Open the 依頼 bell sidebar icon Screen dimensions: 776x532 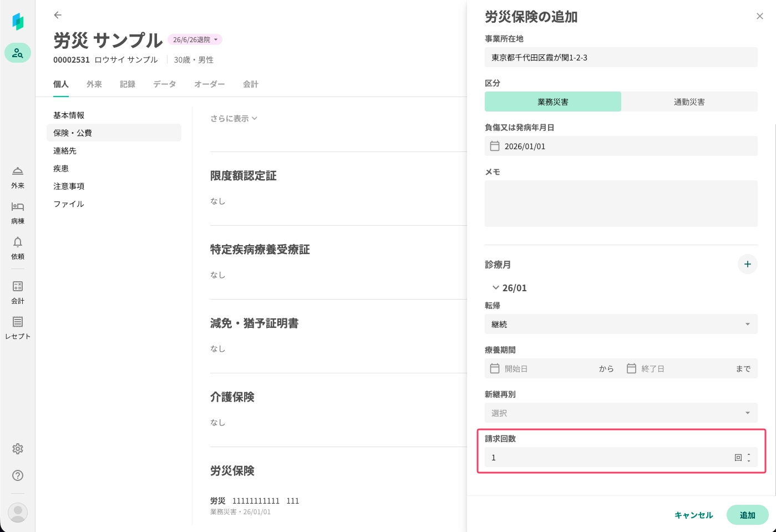pyautogui.click(x=18, y=249)
